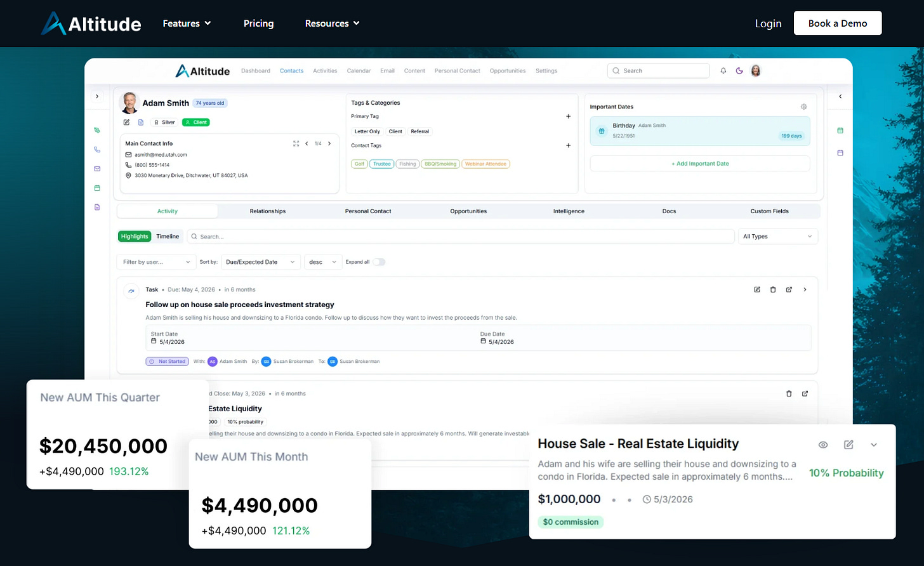Open the follow-up task in new window
Image resolution: width=924 pixels, height=566 pixels.
pos(789,289)
